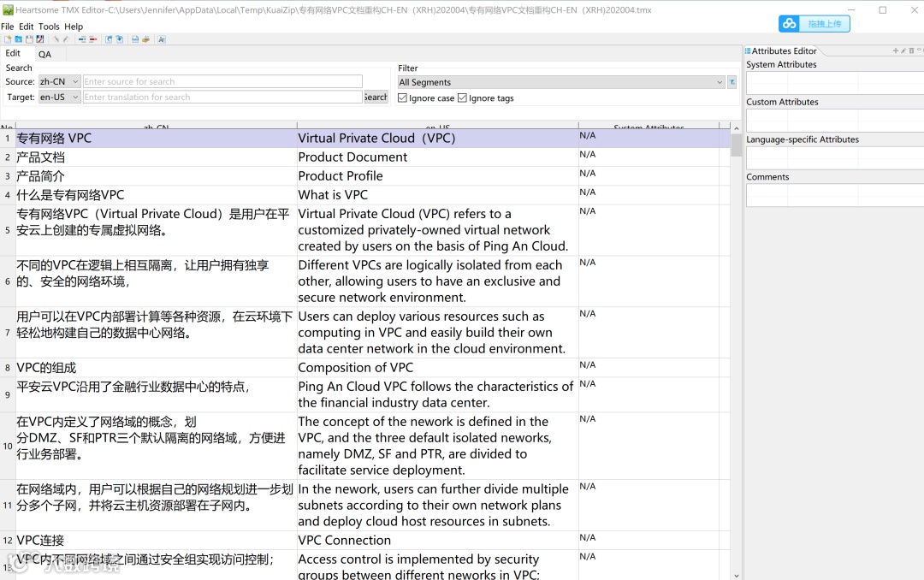924x580 pixels.
Task: Select the source cell 'VPC的组成'
Action: pyautogui.click(x=156, y=367)
